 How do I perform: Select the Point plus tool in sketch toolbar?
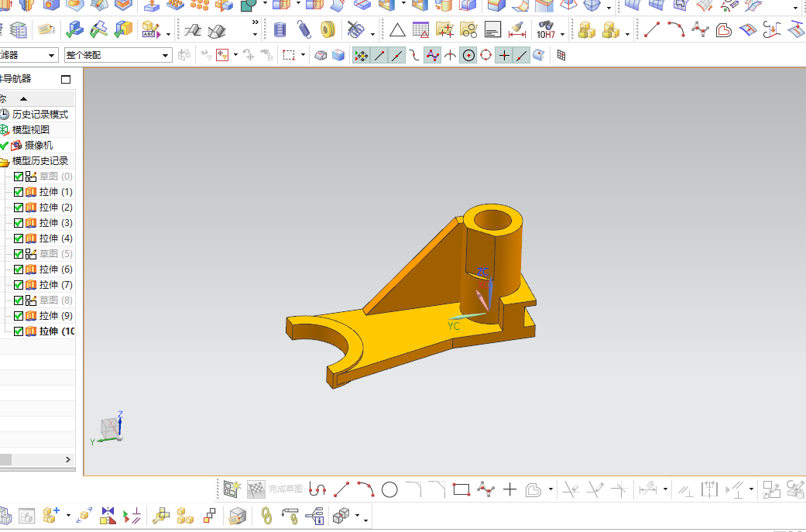click(x=509, y=489)
